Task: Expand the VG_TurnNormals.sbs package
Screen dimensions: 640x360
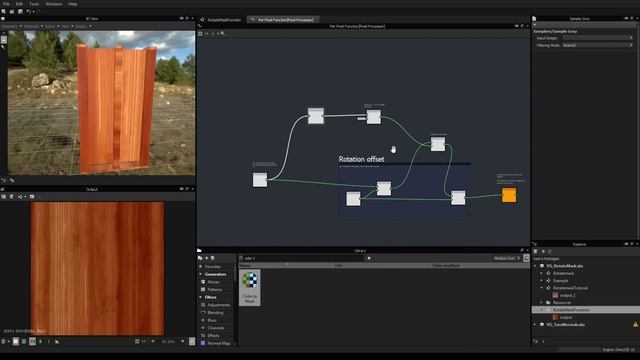Action: point(536,324)
